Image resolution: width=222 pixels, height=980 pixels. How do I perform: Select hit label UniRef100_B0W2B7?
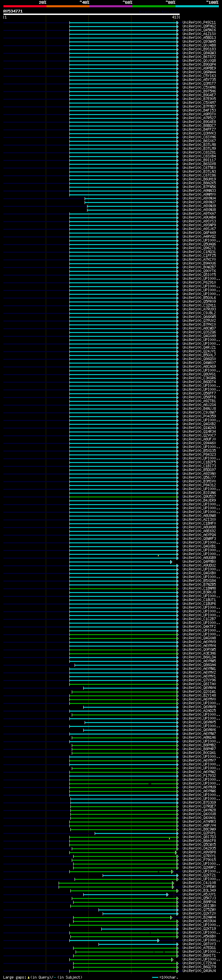(199, 267)
